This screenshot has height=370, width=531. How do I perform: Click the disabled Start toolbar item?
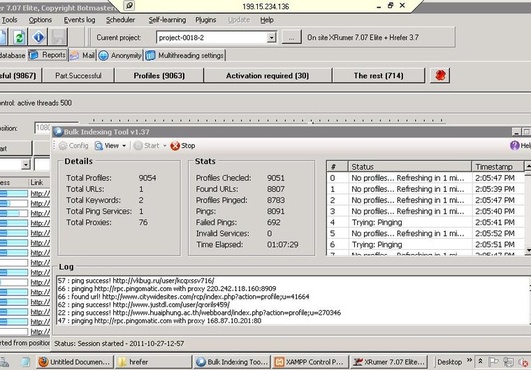pyautogui.click(x=146, y=146)
